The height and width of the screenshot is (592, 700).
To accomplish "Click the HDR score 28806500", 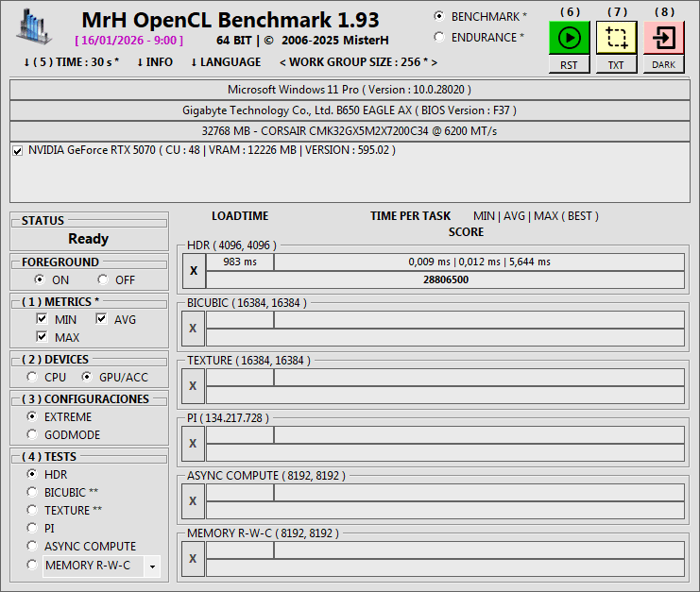I will (446, 279).
